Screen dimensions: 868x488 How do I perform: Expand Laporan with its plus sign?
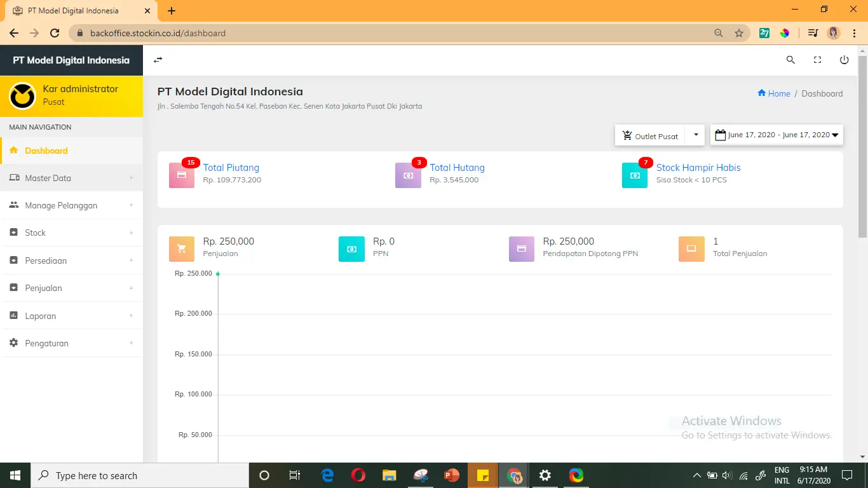[132, 316]
